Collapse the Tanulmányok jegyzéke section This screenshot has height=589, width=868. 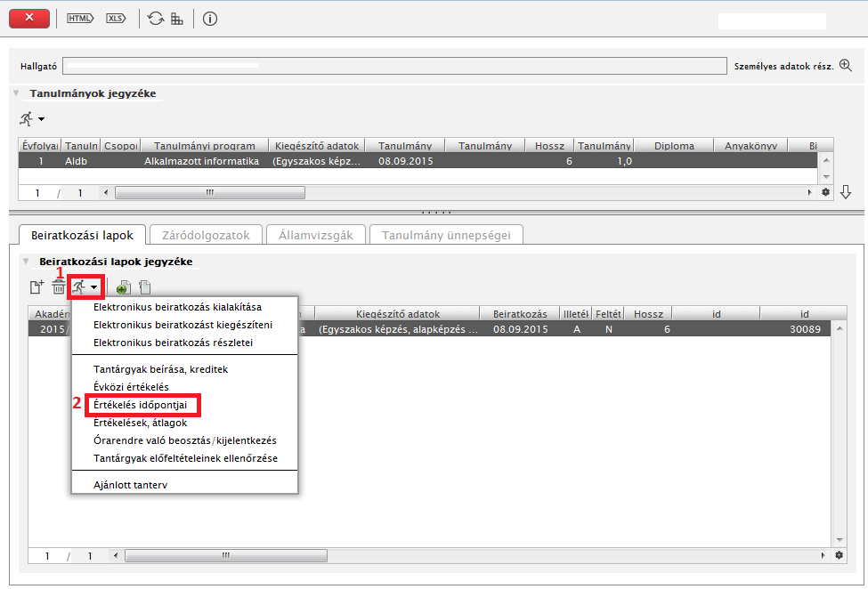(16, 93)
